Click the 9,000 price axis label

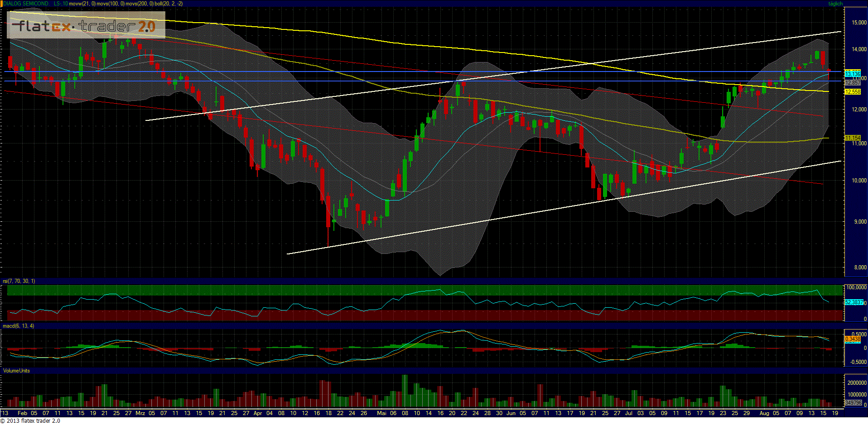click(860, 222)
